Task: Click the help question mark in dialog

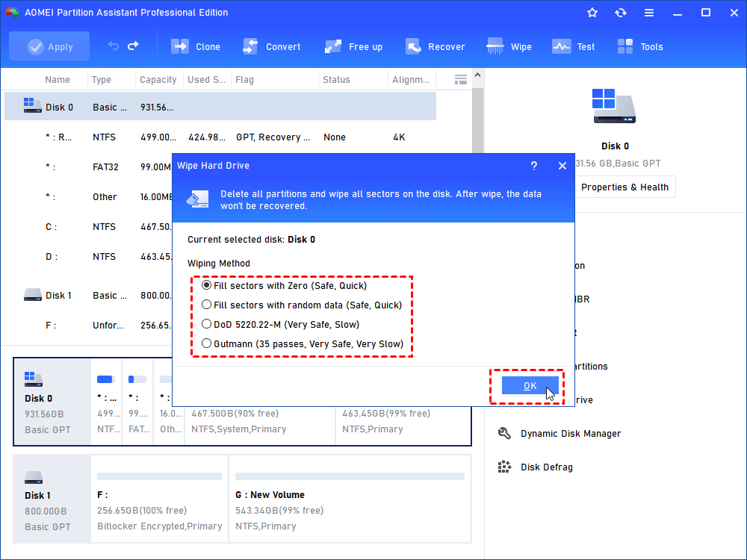Action: [x=534, y=166]
